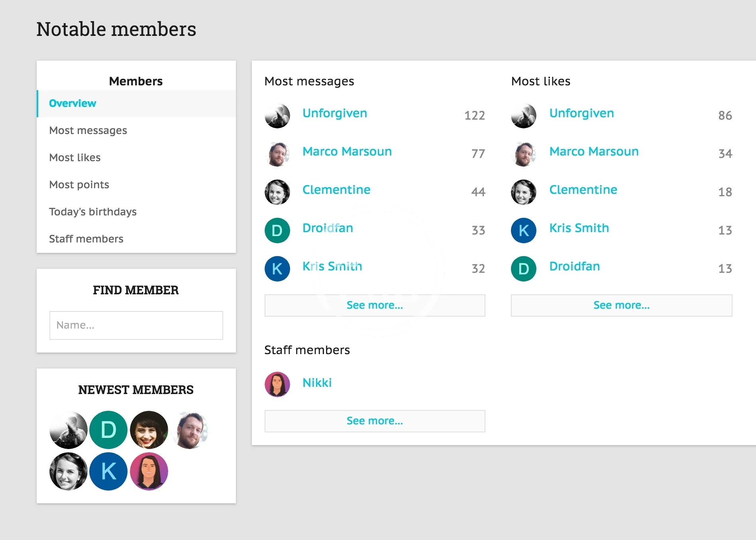Screen dimensions: 756x540
Task: Click See more under Most likes
Action: pyautogui.click(x=621, y=305)
